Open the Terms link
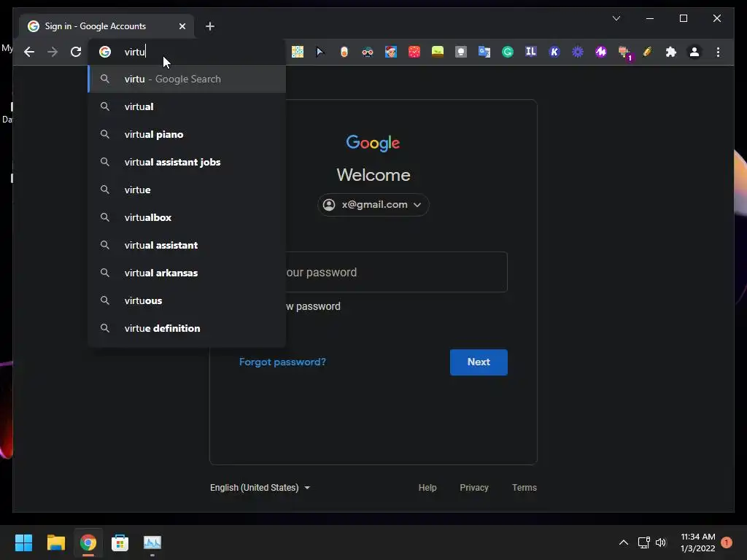This screenshot has width=747, height=560. [x=524, y=488]
